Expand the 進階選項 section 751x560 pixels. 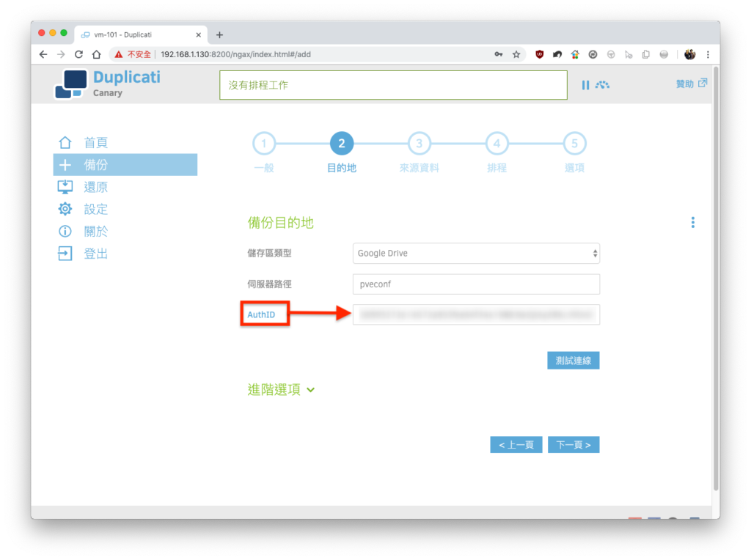[281, 390]
